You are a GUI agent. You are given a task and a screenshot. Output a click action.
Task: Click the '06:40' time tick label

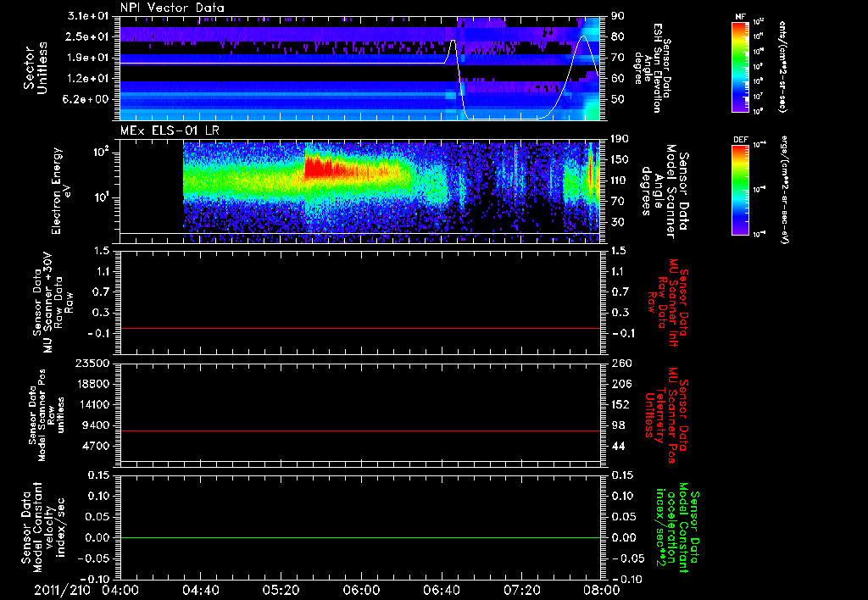441,590
